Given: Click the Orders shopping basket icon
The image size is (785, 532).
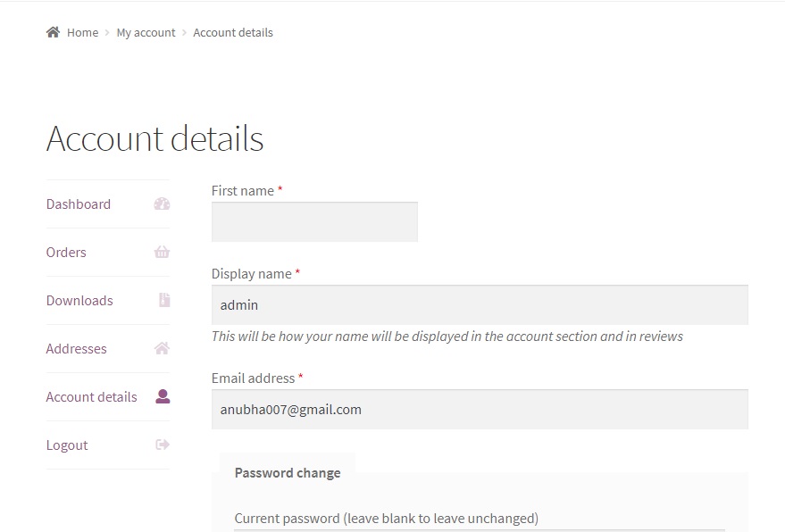Looking at the screenshot, I should coord(162,252).
